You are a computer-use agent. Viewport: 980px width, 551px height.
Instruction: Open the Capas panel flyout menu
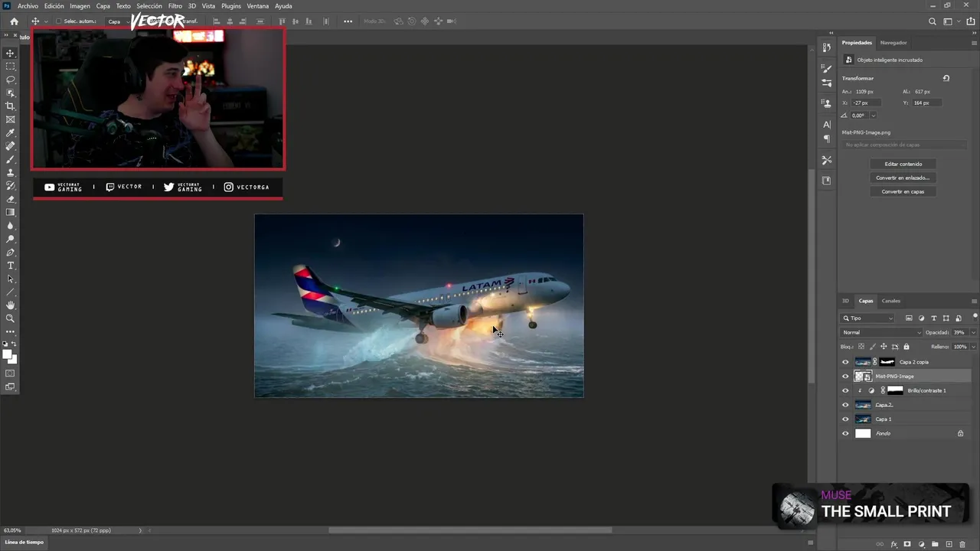click(x=974, y=301)
